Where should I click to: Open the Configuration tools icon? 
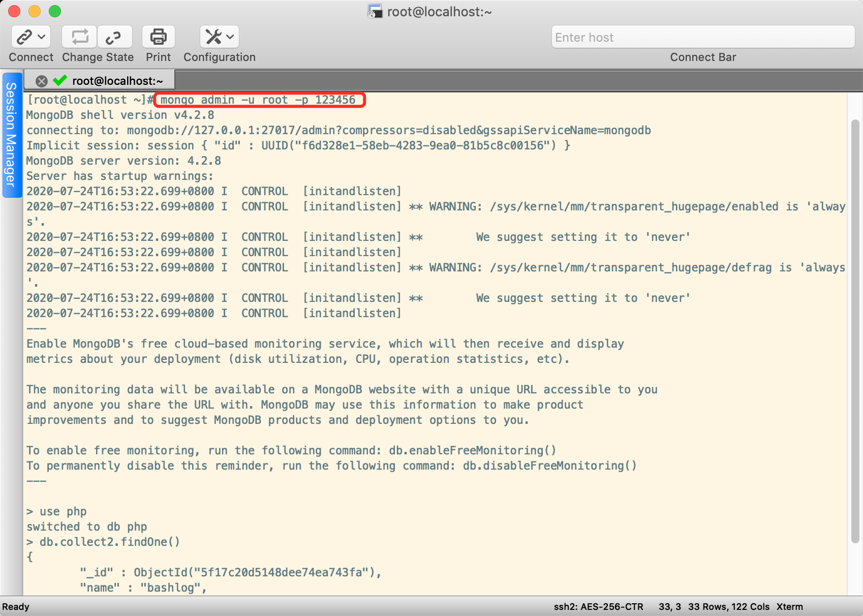coord(213,37)
